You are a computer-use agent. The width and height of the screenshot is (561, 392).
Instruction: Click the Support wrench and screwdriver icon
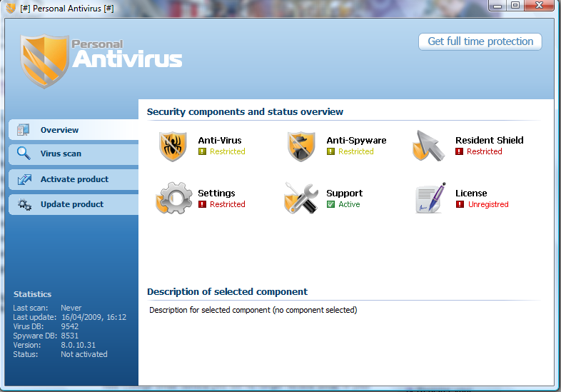(301, 198)
